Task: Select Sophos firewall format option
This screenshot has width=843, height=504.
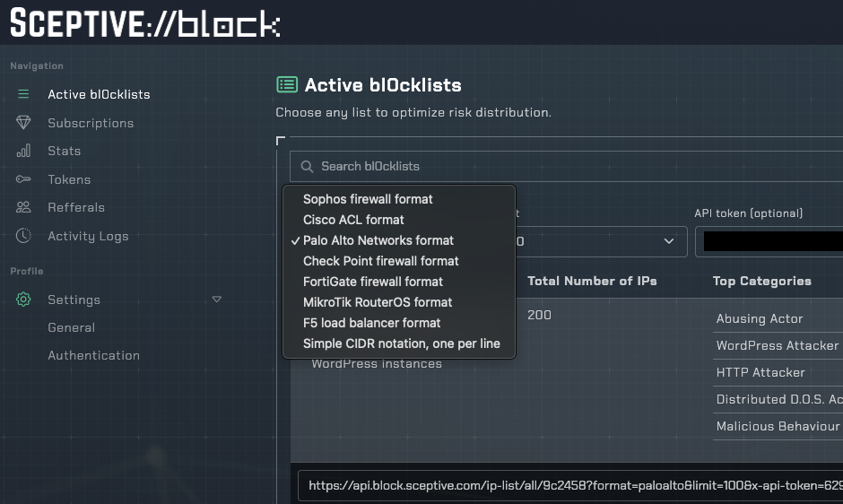Action: pyautogui.click(x=368, y=199)
